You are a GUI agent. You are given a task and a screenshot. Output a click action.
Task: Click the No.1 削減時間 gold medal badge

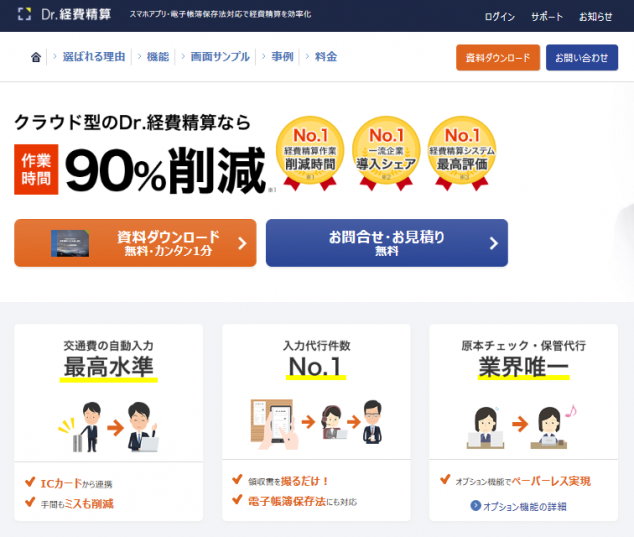[310, 153]
